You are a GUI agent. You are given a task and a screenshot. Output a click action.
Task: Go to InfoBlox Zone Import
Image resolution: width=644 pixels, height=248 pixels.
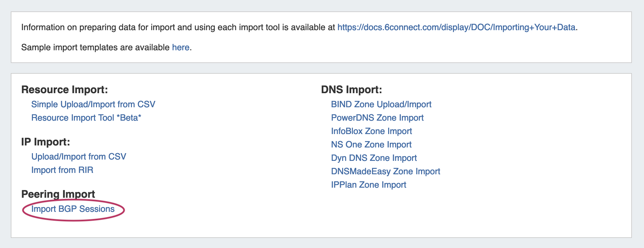[x=371, y=131]
